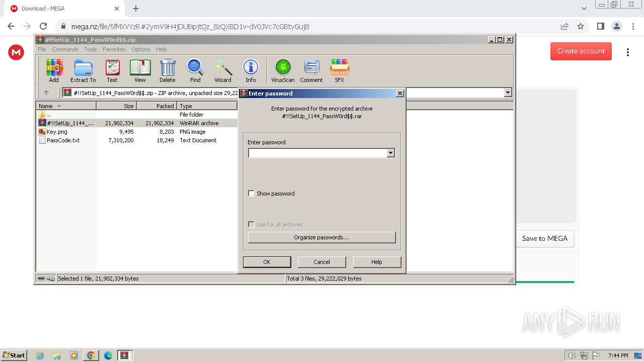Click Create account on MEGA
The width and height of the screenshot is (644, 362).
[581, 51]
